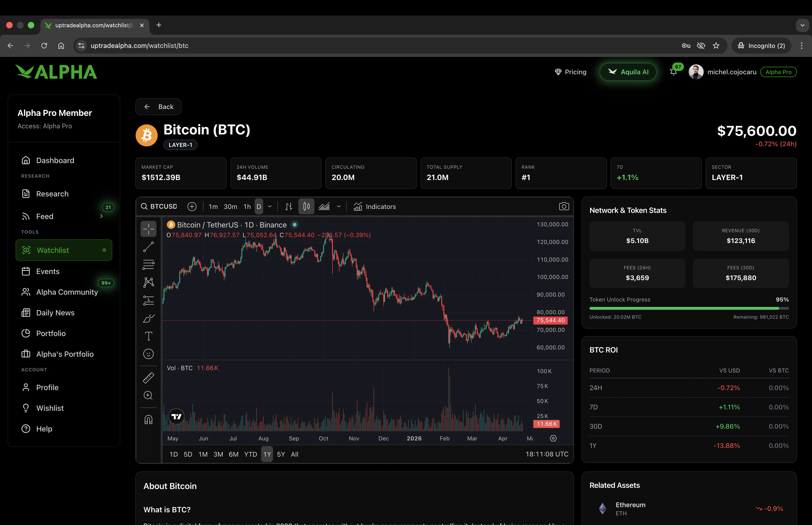Viewport: 812px width, 525px height.
Task: Open Daily News in the sidebar
Action: point(64,313)
